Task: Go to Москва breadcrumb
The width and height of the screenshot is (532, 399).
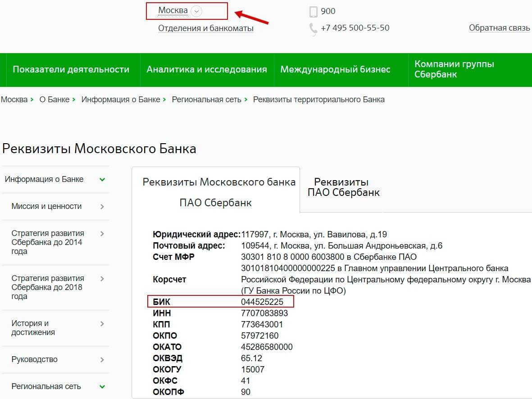Action: tap(14, 100)
